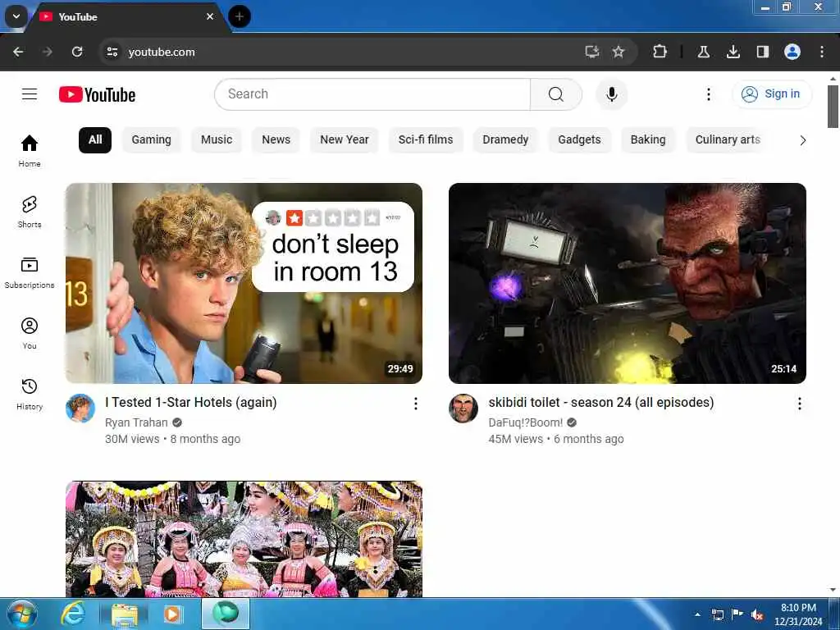Open Chrome Labs flask icon
Screen dimensions: 840x630
[x=703, y=52]
